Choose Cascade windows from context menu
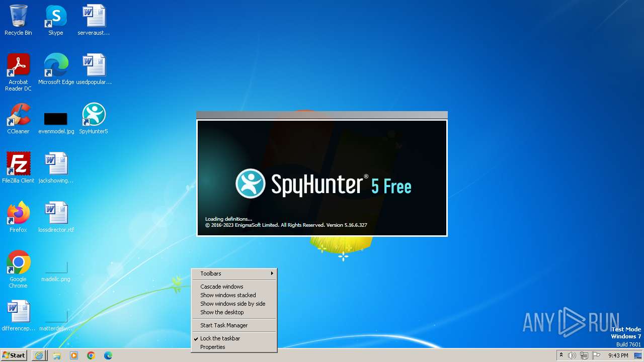 coord(234,287)
